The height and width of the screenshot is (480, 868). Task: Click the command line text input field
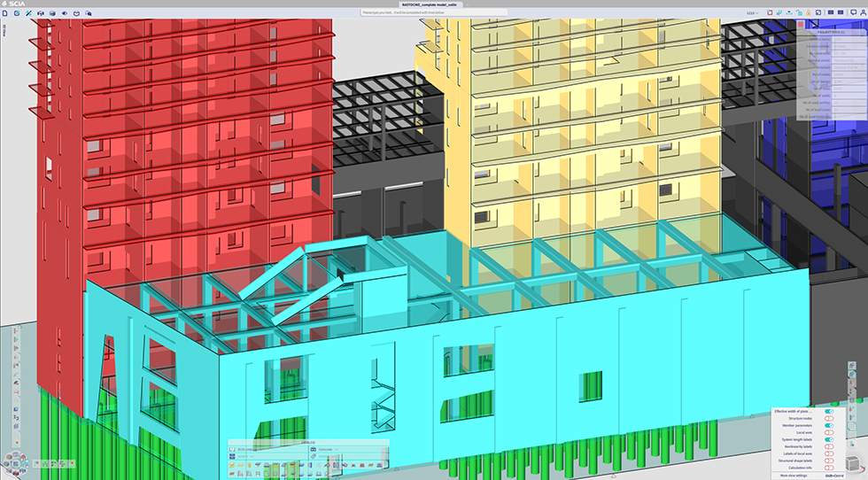(x=434, y=12)
